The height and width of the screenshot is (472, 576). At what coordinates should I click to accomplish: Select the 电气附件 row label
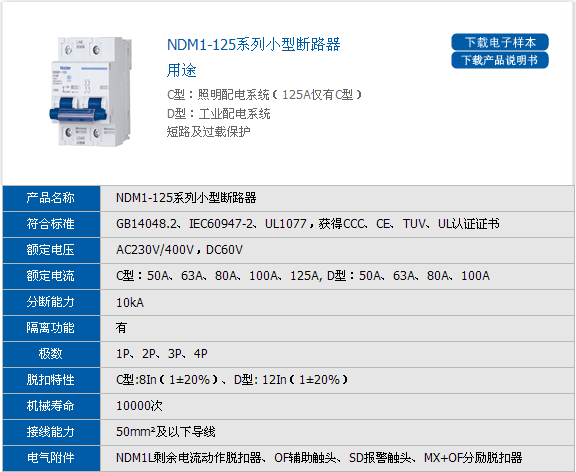[51, 458]
